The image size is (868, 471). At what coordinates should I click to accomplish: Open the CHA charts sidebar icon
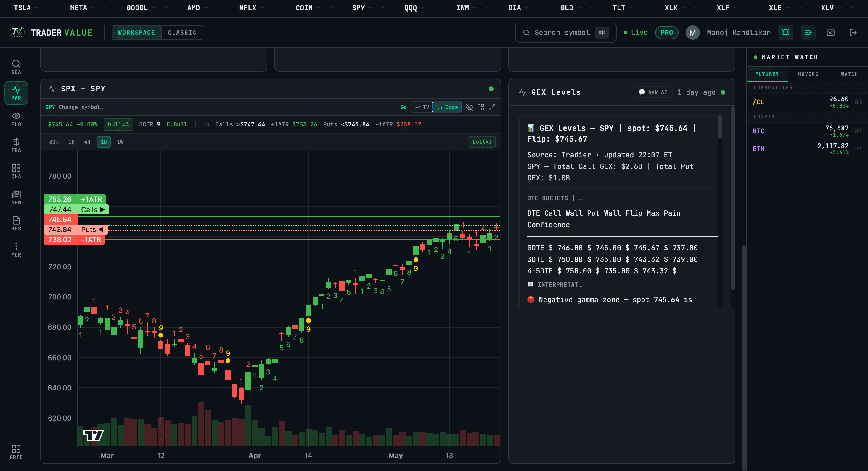pyautogui.click(x=16, y=171)
